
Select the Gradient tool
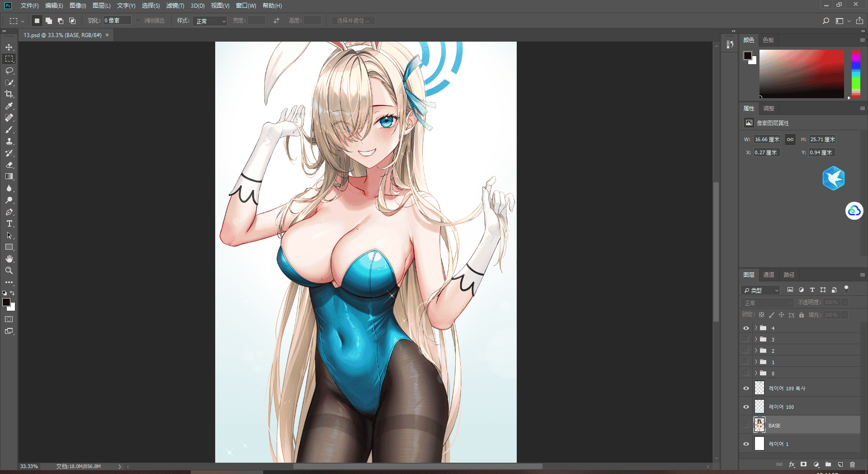point(9,176)
